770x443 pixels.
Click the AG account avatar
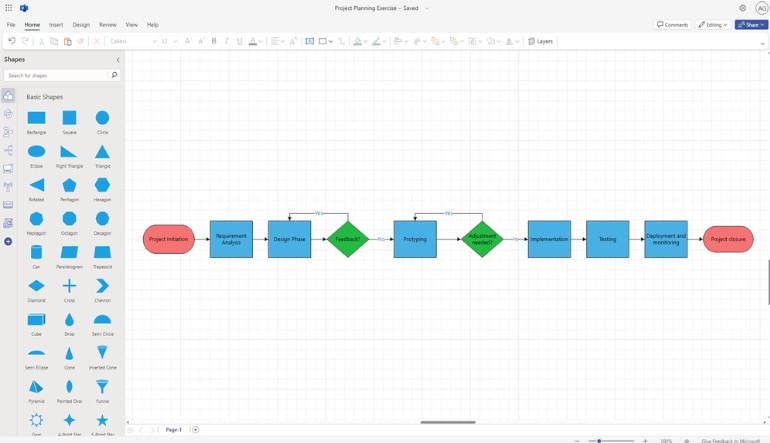[x=762, y=8]
